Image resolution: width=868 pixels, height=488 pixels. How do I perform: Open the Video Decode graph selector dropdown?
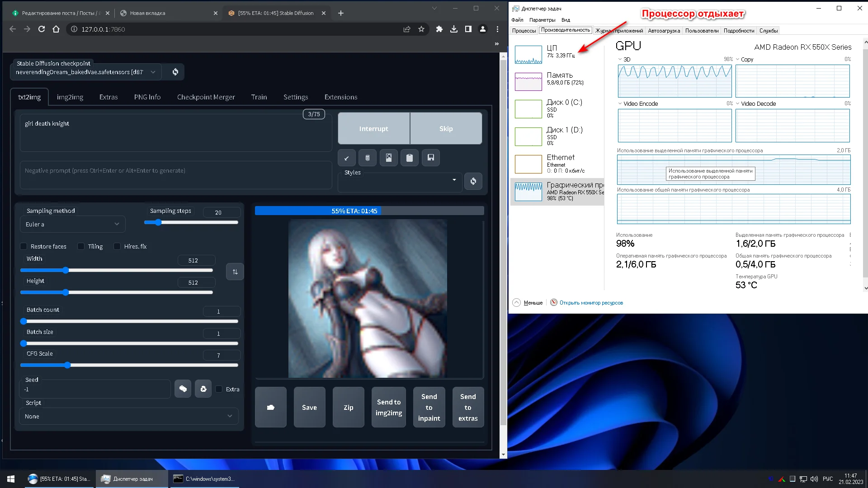(737, 103)
